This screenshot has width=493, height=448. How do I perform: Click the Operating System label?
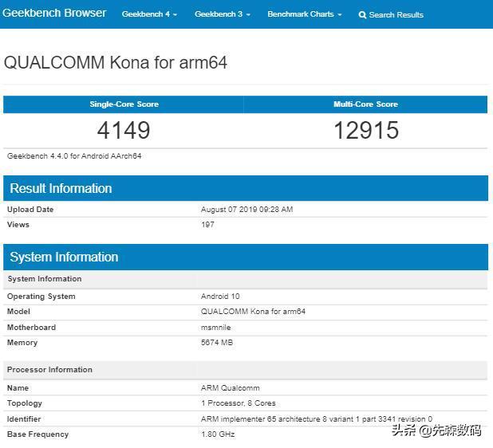(x=41, y=297)
